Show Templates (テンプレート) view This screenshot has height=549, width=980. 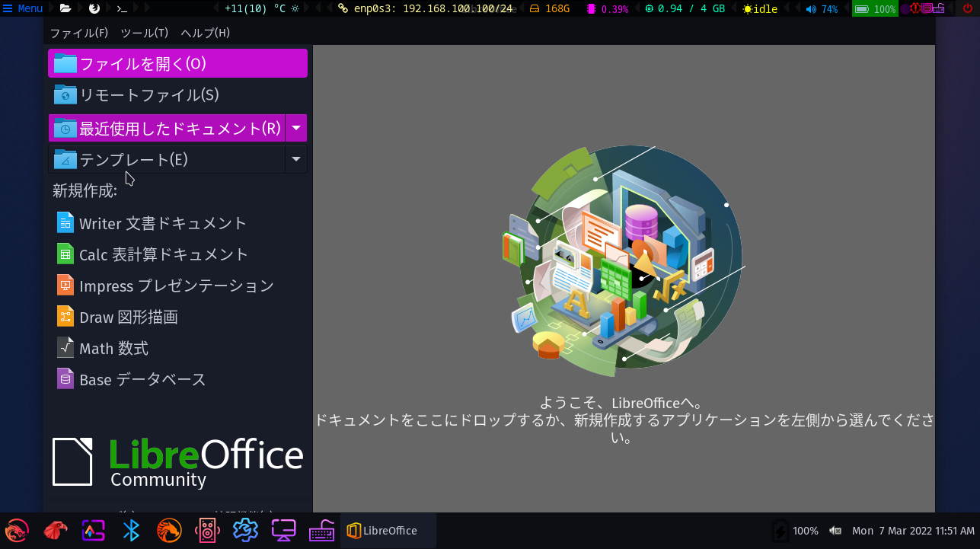tap(166, 159)
